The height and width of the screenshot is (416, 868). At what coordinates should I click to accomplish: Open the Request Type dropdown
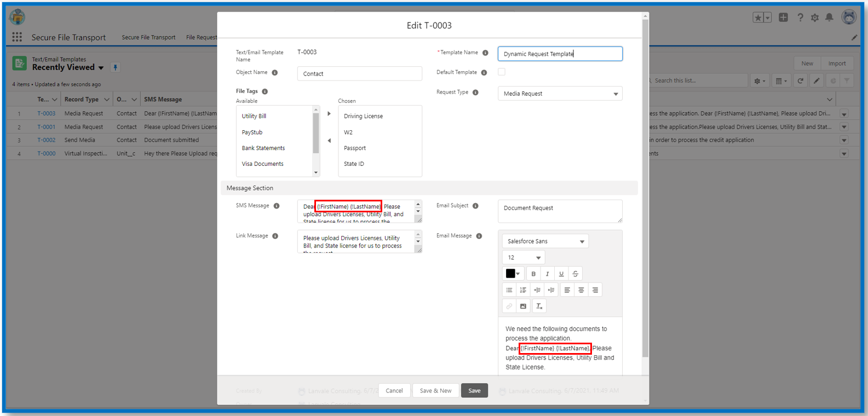coord(560,94)
